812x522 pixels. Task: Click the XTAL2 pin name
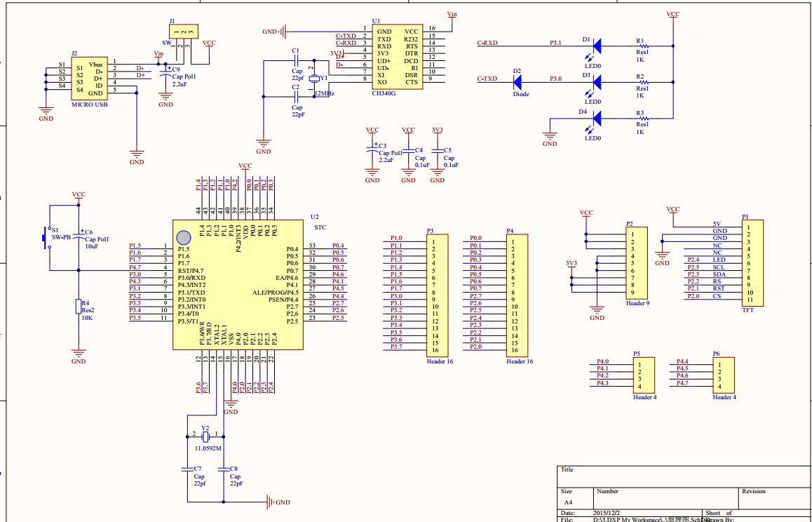point(217,336)
